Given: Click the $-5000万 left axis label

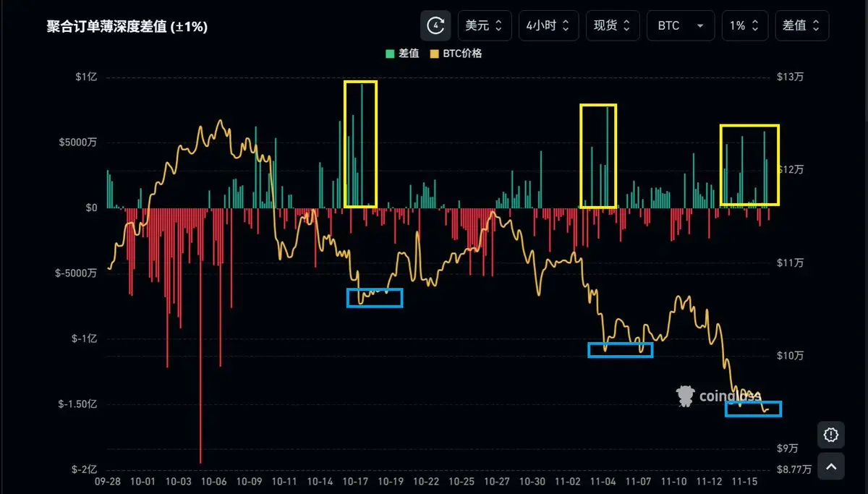Looking at the screenshot, I should [x=77, y=273].
